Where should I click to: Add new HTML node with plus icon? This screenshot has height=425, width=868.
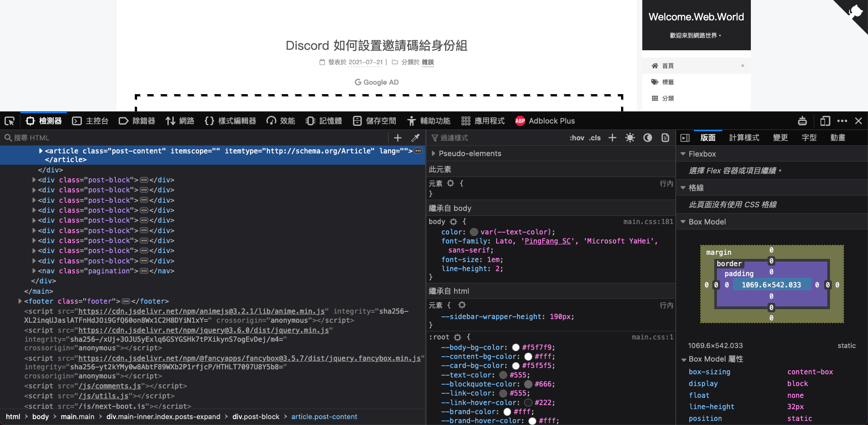398,138
